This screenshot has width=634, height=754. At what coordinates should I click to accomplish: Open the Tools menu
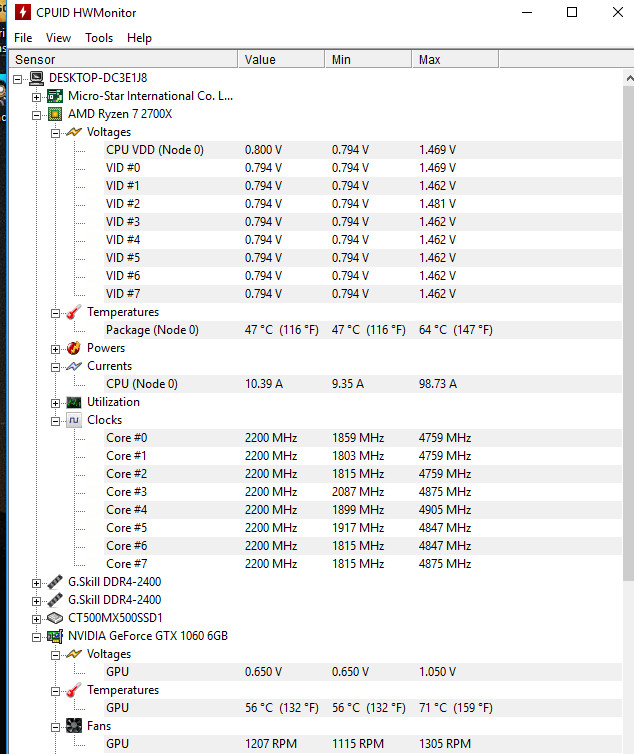tap(99, 38)
